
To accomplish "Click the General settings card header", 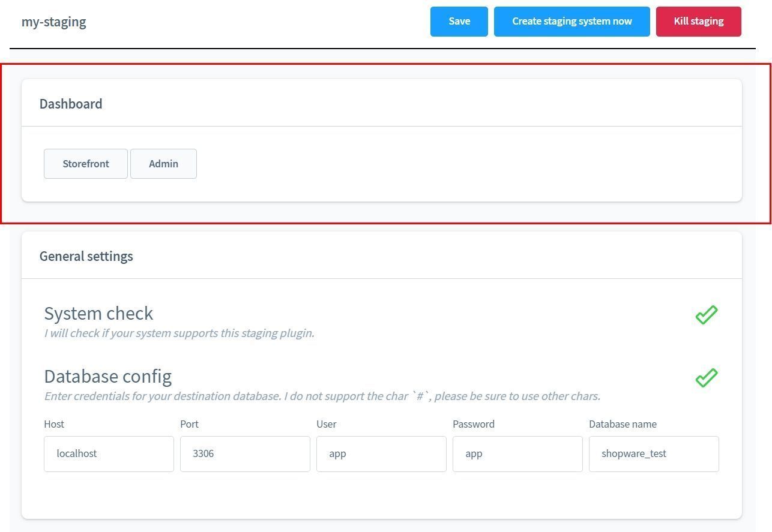I will [x=86, y=256].
